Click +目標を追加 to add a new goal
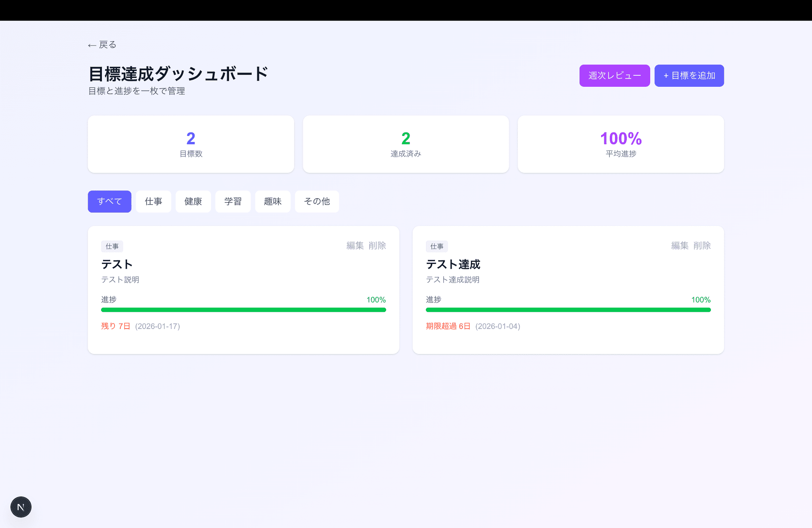 click(x=689, y=75)
